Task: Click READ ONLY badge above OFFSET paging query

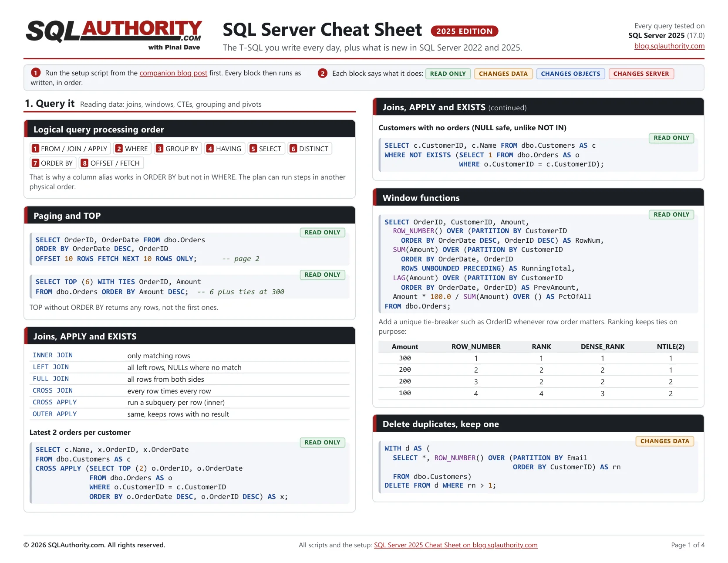Action: [322, 232]
